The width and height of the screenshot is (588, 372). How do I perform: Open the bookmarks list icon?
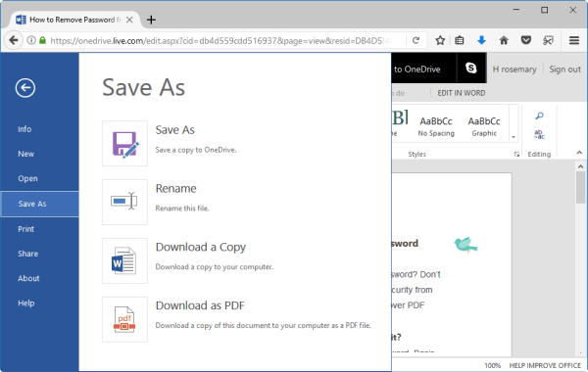[x=460, y=40]
